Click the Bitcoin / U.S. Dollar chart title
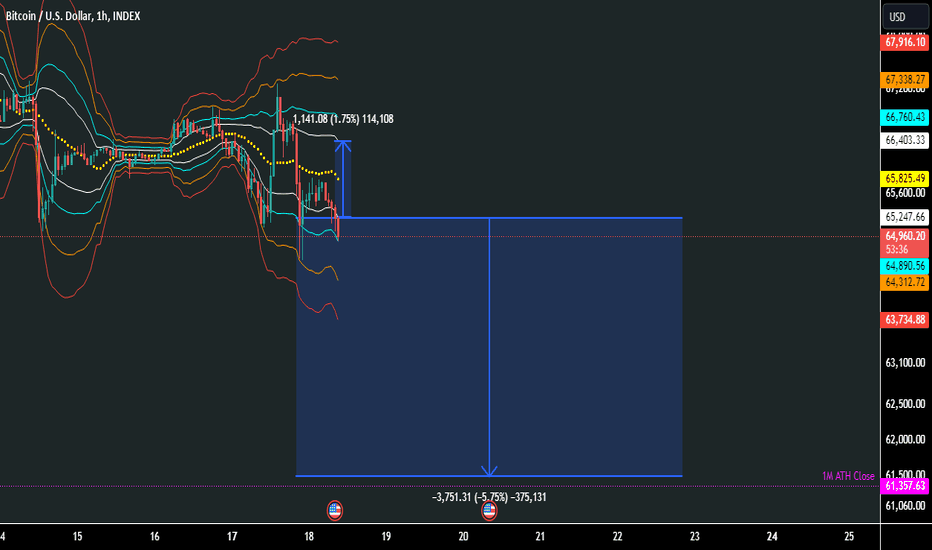This screenshot has height=550, width=932. [x=73, y=16]
